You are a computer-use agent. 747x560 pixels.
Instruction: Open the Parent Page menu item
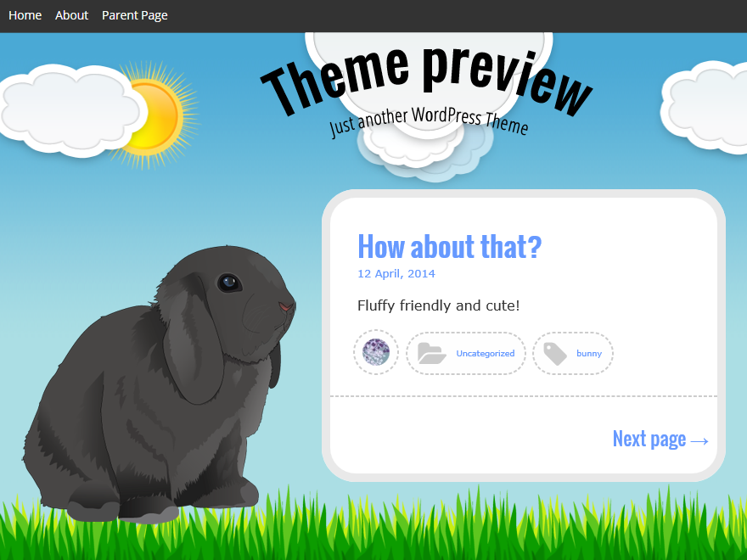(x=135, y=16)
